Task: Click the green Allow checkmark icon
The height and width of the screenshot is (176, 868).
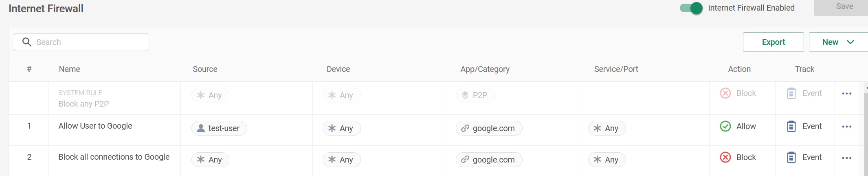Action: [x=725, y=126]
